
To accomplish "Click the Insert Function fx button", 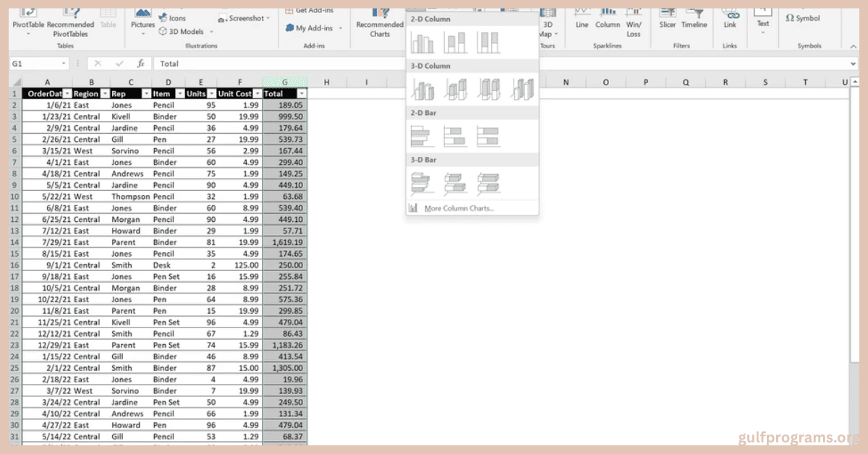I will click(141, 64).
